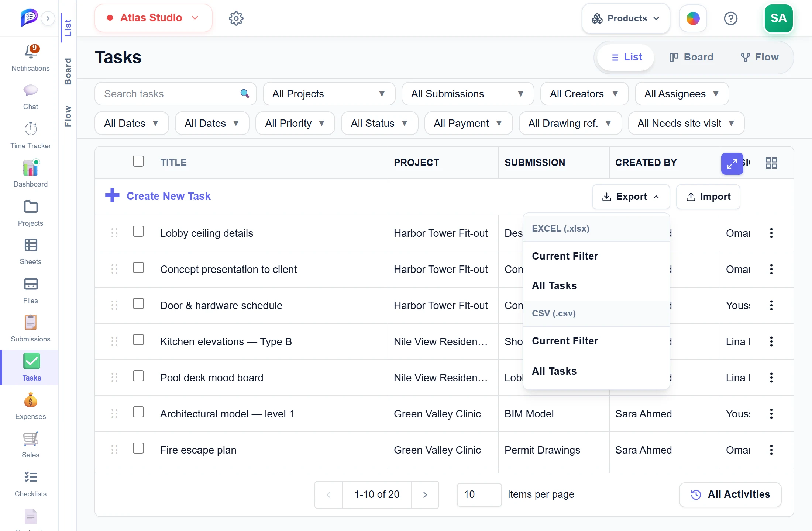The image size is (812, 531).
Task: Expand the All Status filter
Action: point(379,123)
